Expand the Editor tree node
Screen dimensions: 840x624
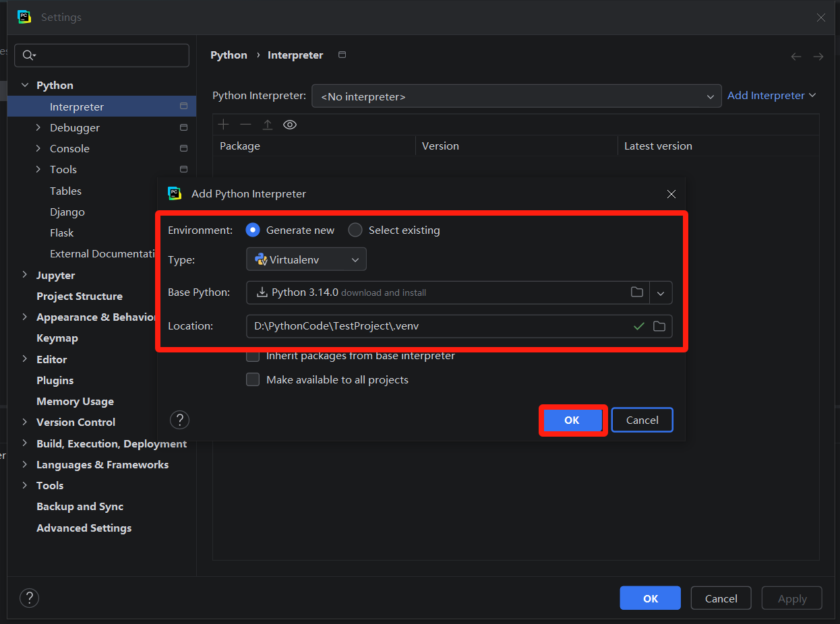pyautogui.click(x=25, y=359)
